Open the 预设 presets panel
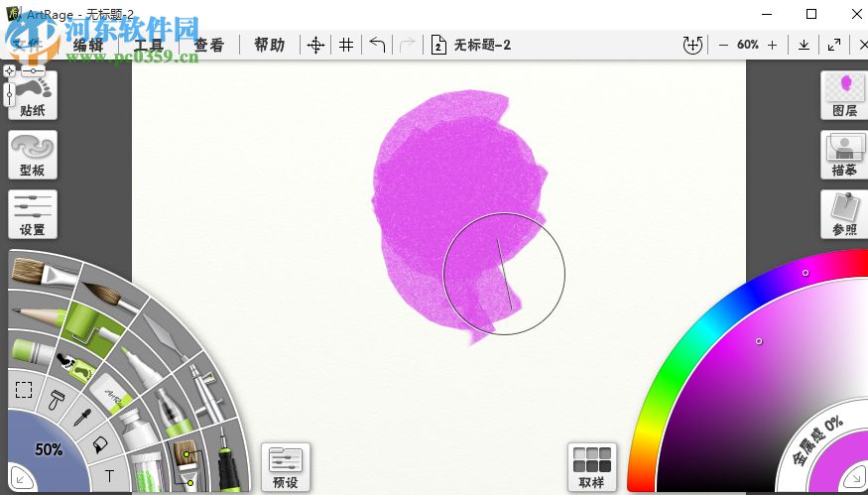The width and height of the screenshot is (868, 495). (286, 467)
